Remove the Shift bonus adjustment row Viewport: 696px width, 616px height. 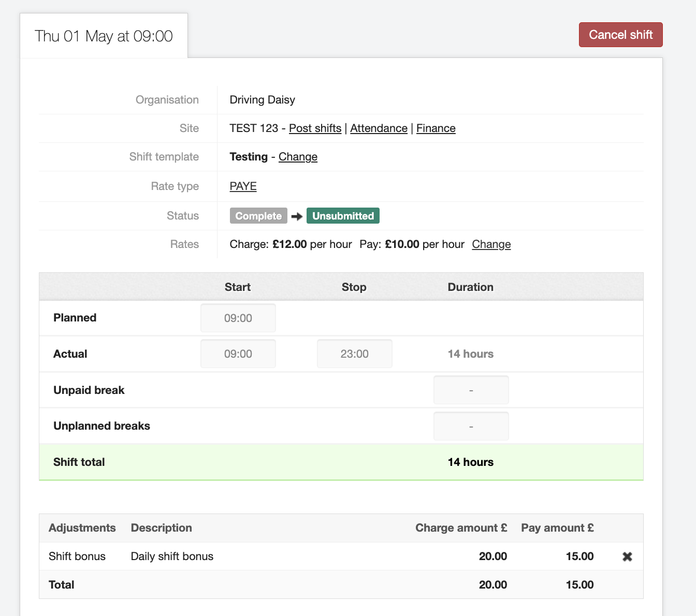[627, 556]
